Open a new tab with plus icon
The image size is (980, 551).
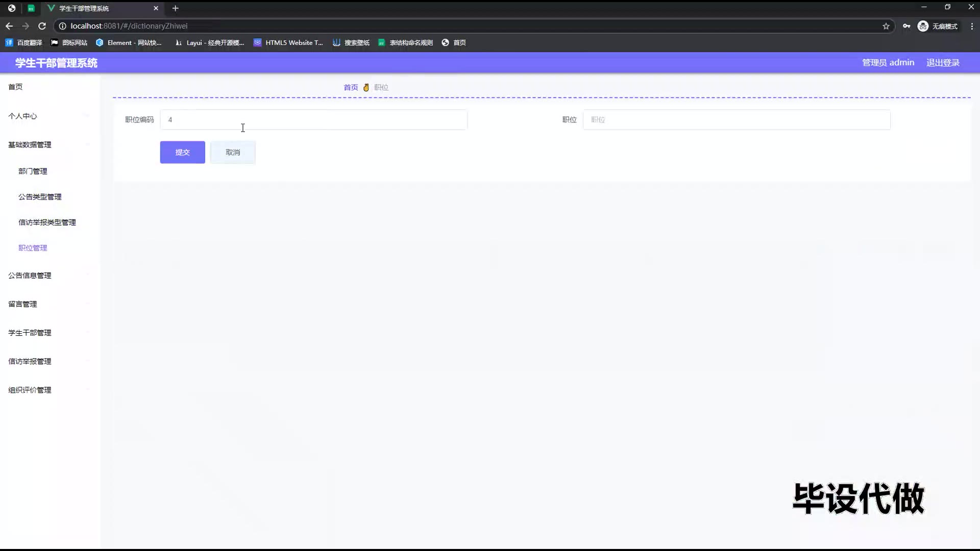tap(176, 8)
